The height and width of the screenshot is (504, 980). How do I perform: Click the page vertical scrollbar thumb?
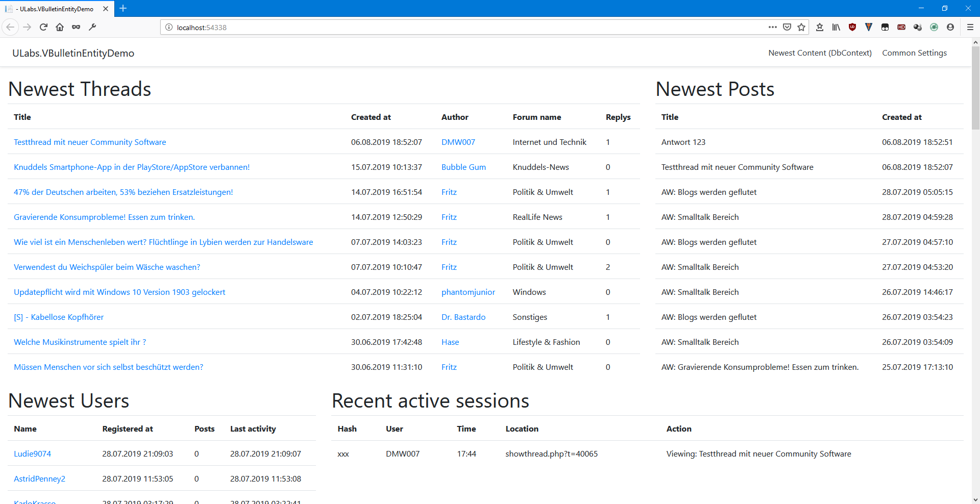click(x=975, y=88)
